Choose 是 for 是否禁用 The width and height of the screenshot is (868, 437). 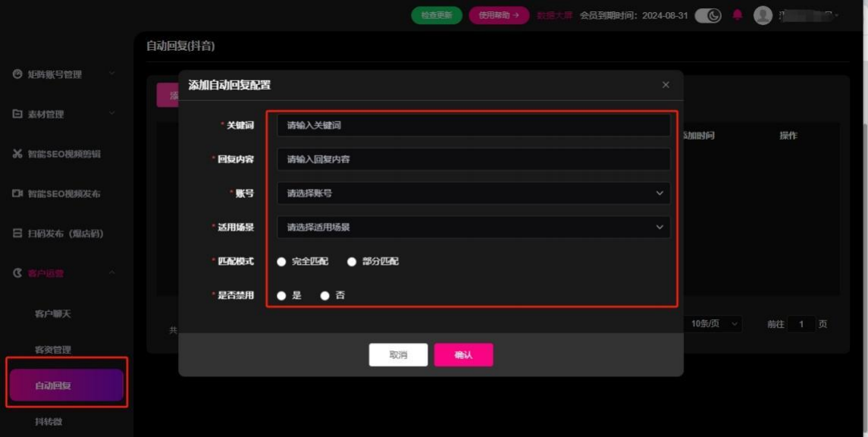pos(282,296)
